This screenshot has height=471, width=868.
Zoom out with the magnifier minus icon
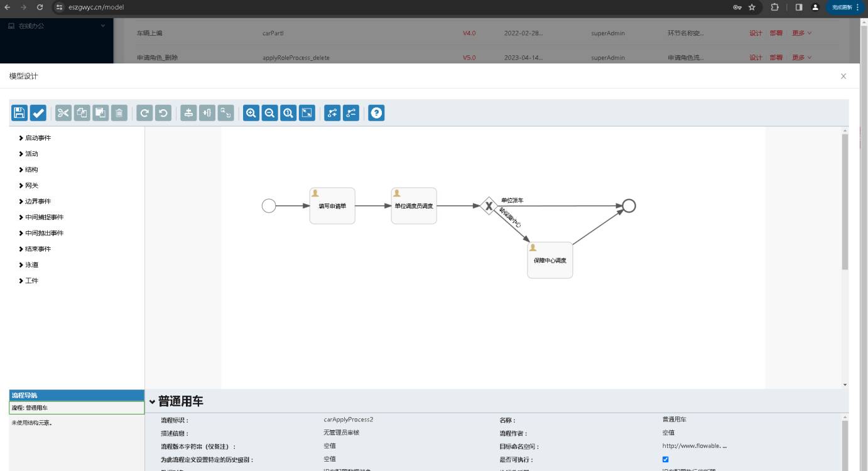269,113
